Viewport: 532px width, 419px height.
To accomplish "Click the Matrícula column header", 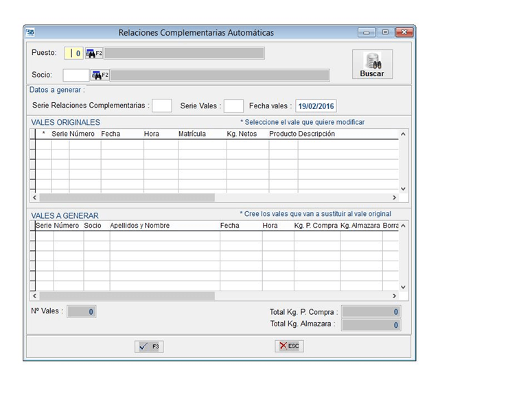I will (x=192, y=134).
